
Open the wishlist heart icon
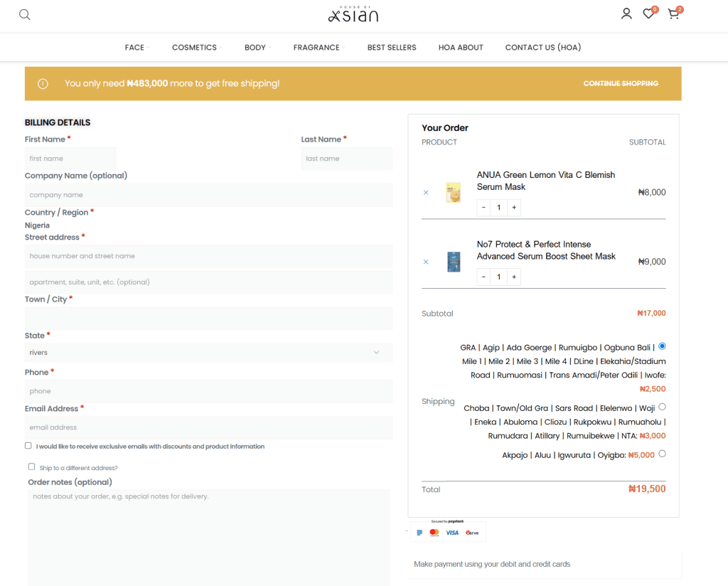(648, 14)
